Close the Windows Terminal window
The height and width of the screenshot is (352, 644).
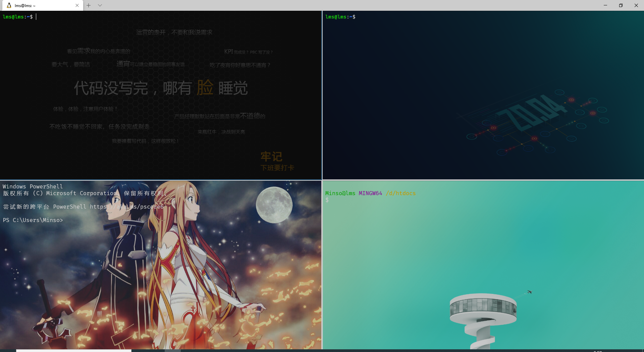(636, 5)
